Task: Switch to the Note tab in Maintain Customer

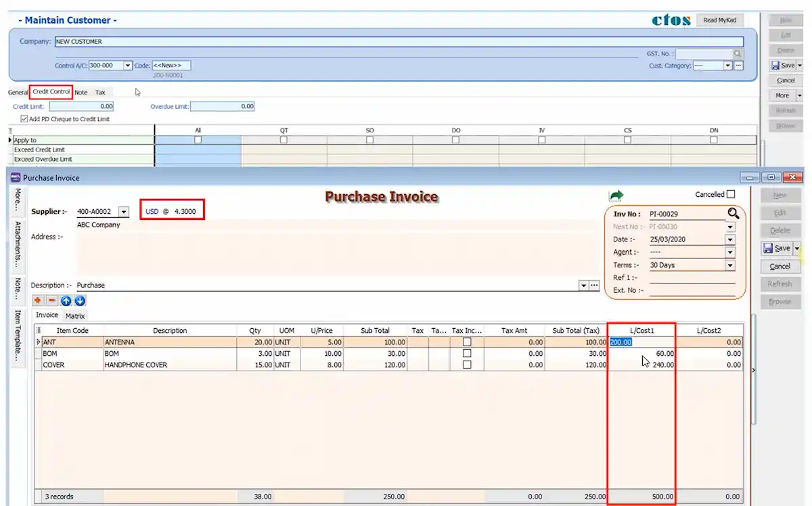Action: (x=81, y=92)
